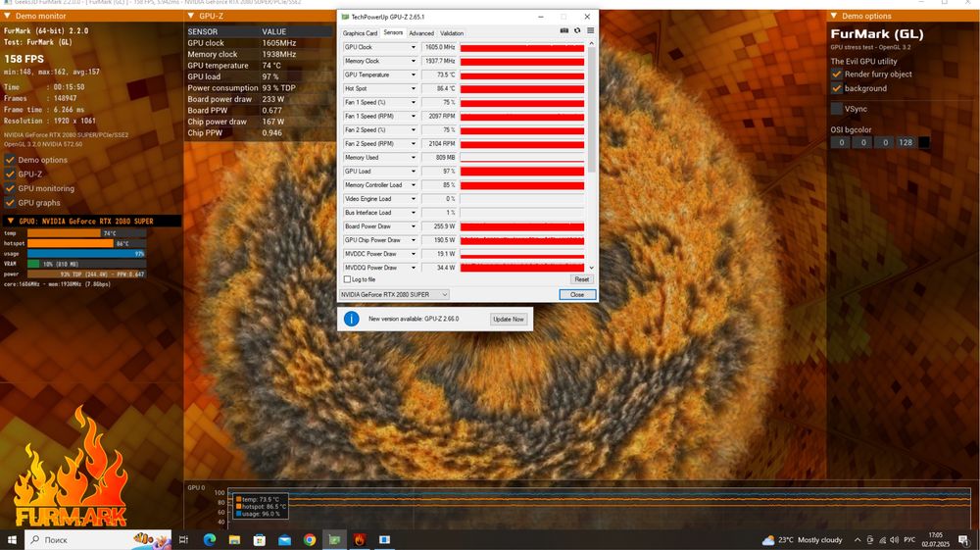Click the Reset button in GPU-Z
The width and height of the screenshot is (980, 550).
pyautogui.click(x=581, y=279)
